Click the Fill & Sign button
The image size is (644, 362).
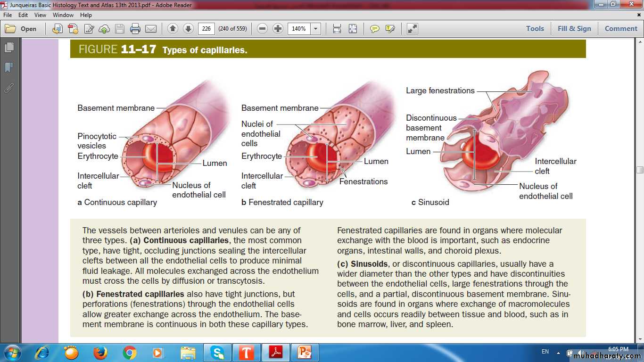574,29
